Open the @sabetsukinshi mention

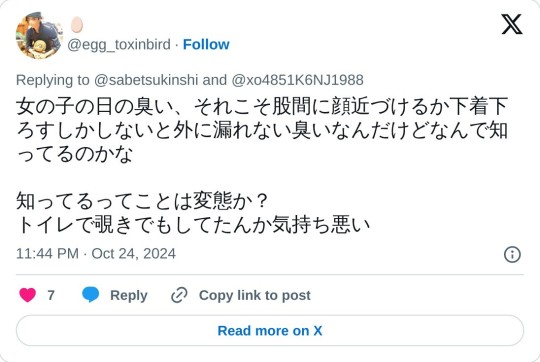[x=146, y=80]
